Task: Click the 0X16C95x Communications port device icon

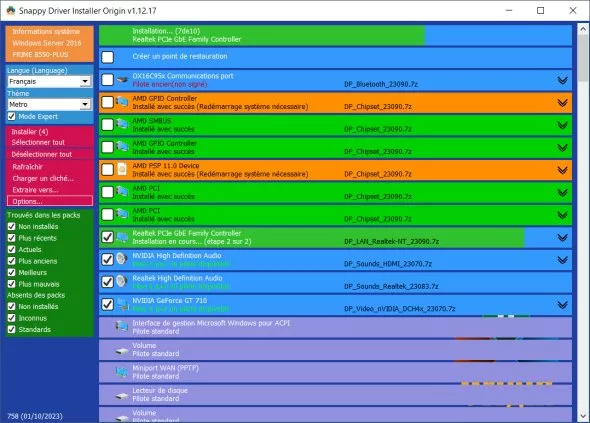Action: pos(122,80)
